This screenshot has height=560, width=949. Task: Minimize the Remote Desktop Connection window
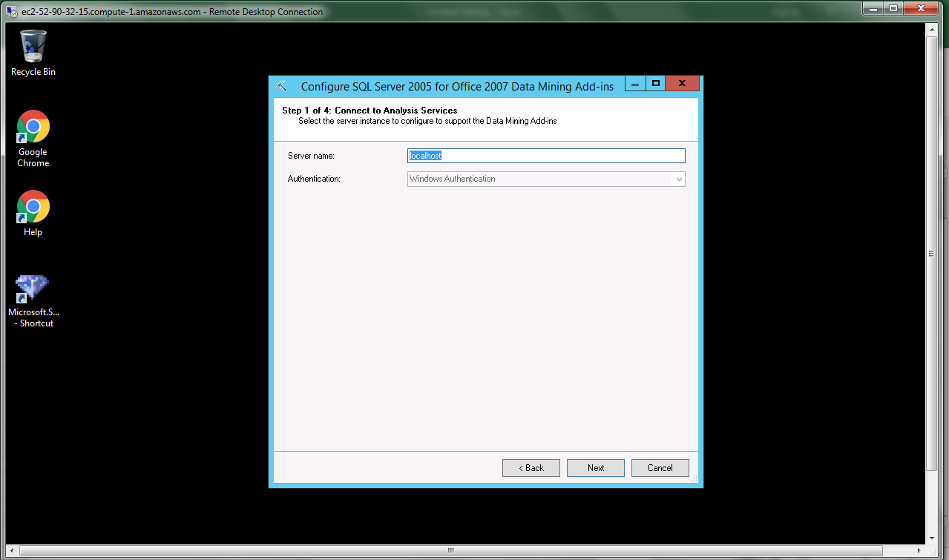[x=874, y=8]
